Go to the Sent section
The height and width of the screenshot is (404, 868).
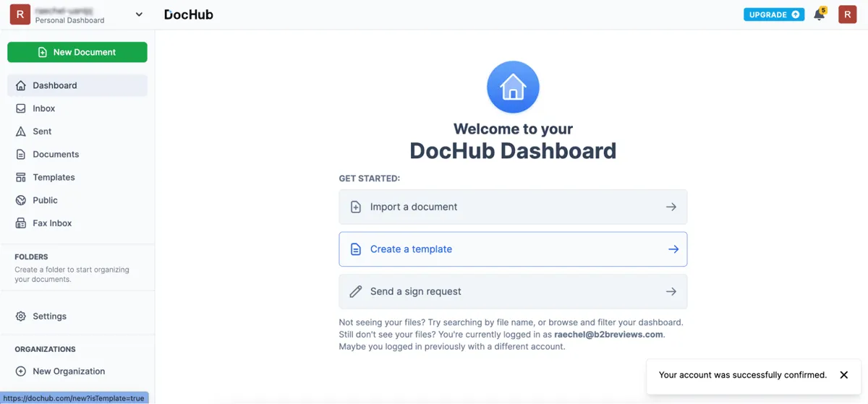tap(77, 132)
